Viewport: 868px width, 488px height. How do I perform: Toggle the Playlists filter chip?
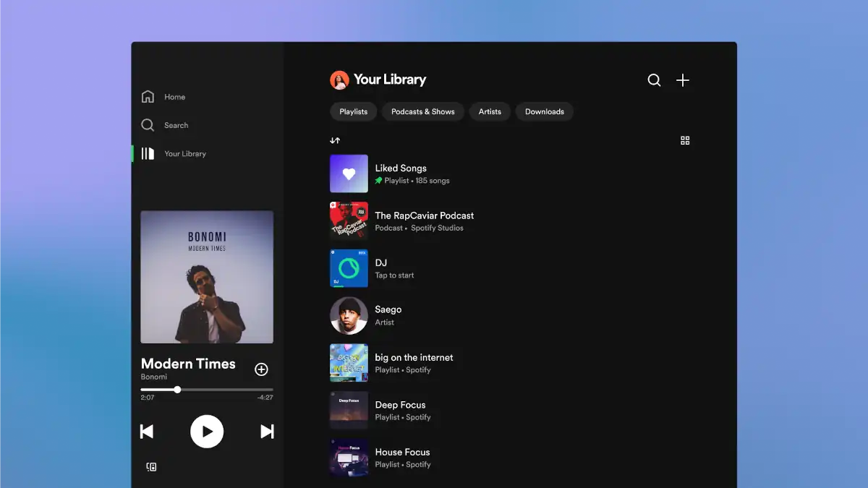(353, 111)
